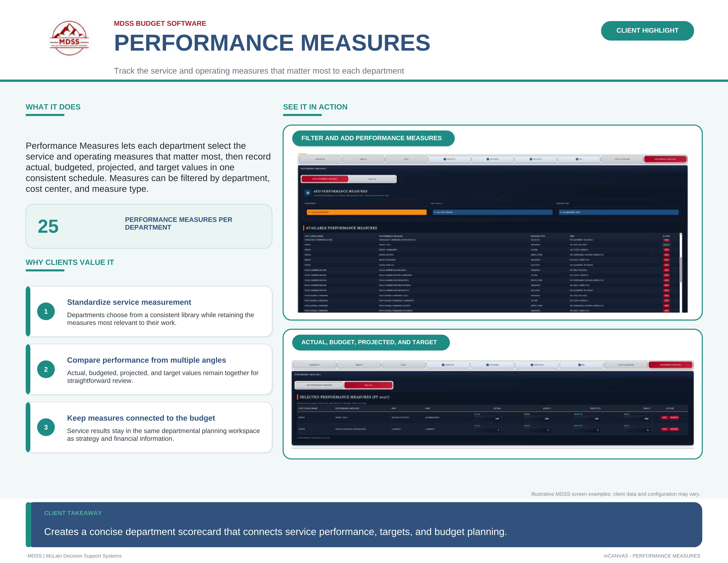Click the numbered circle 2 badge
Viewport: 728px width, 563px height.
(x=46, y=370)
